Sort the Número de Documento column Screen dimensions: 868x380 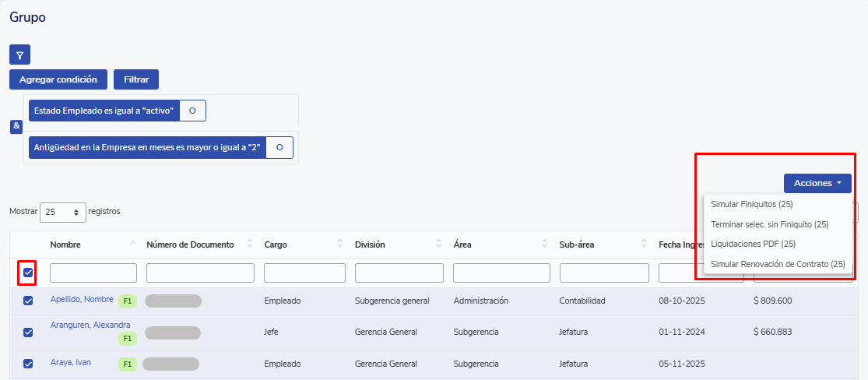(x=249, y=245)
